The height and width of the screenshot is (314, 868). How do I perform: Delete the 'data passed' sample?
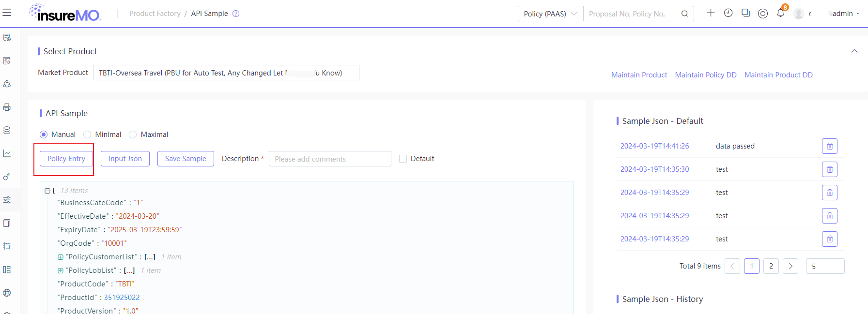tap(830, 146)
